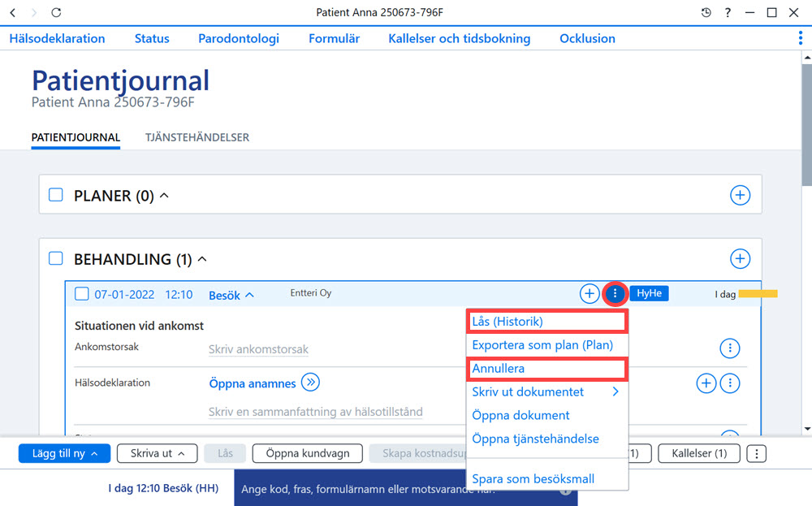This screenshot has width=812, height=506.
Task: Click plus icon in Hälsodeklaration row
Action: pyautogui.click(x=706, y=383)
